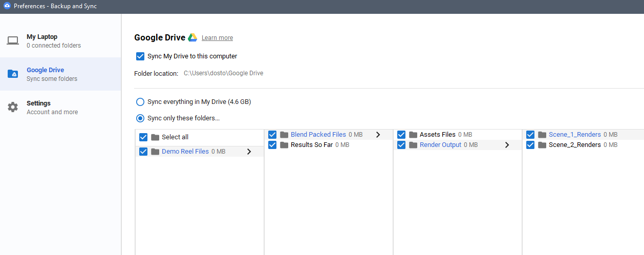Click the laptop icon beside My Laptop
This screenshot has width=644, height=255.
click(13, 41)
